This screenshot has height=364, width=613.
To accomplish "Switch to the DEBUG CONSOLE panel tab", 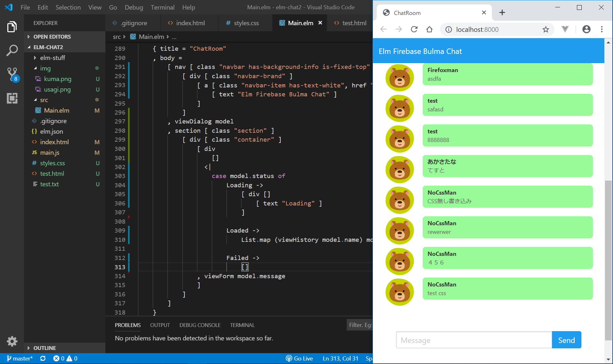I will (200, 325).
